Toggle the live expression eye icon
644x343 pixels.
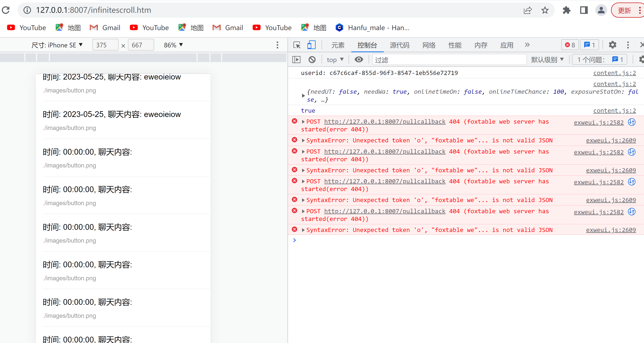point(359,60)
